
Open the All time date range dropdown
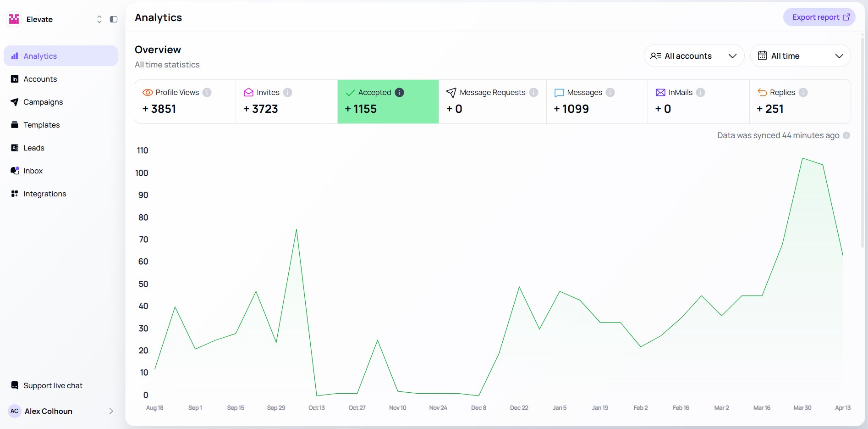pos(800,56)
